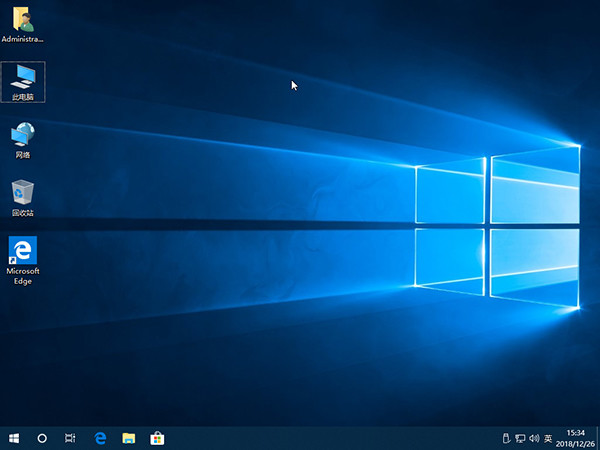Screen dimensions: 600x450
Task: Click Show Desktop at the taskbar's far right edge
Action: coord(598,438)
